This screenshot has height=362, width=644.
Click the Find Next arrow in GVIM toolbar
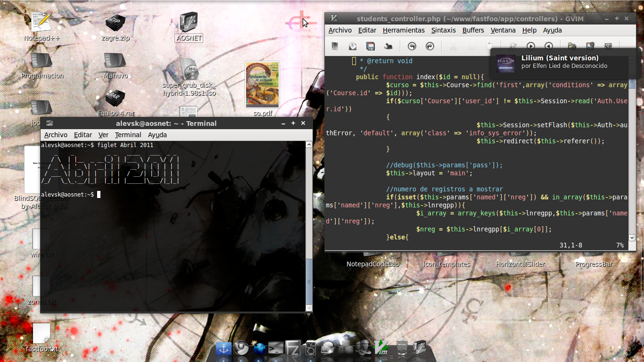(531, 46)
